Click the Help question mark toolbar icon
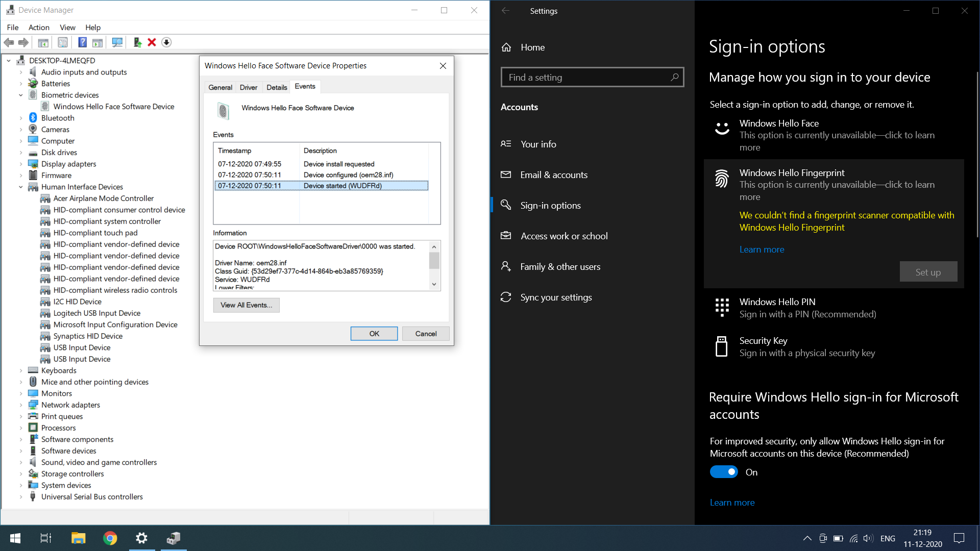 82,42
